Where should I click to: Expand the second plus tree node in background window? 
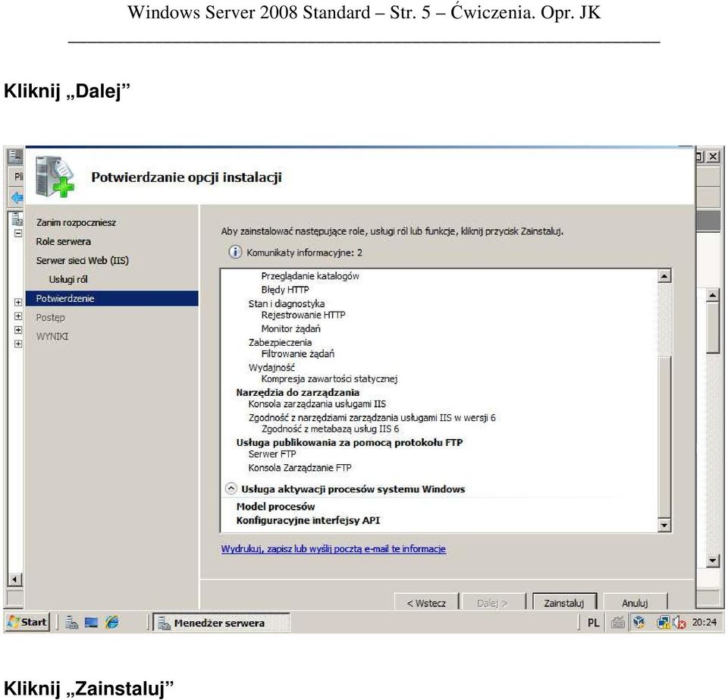(17, 316)
